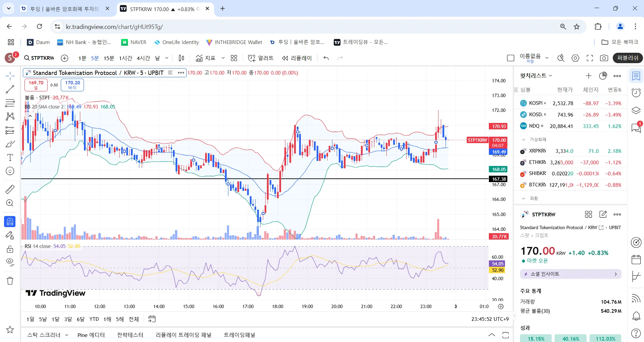
Task: Toggle hide all drawings eye icon
Action: [10, 262]
